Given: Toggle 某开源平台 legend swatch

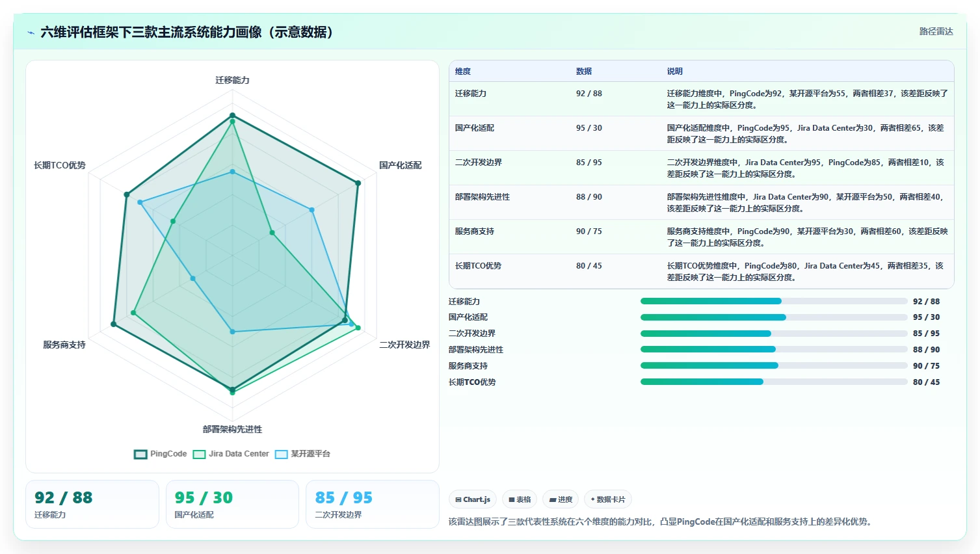Looking at the screenshot, I should point(281,455).
